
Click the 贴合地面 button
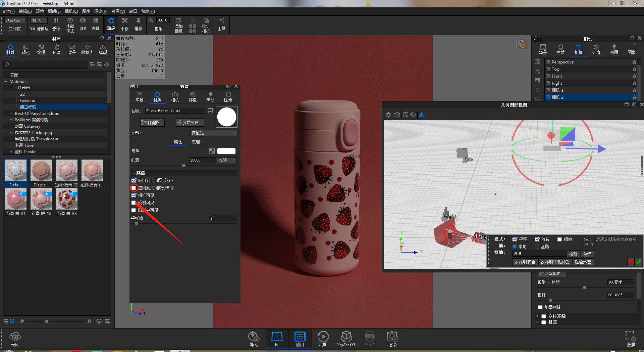point(584,262)
